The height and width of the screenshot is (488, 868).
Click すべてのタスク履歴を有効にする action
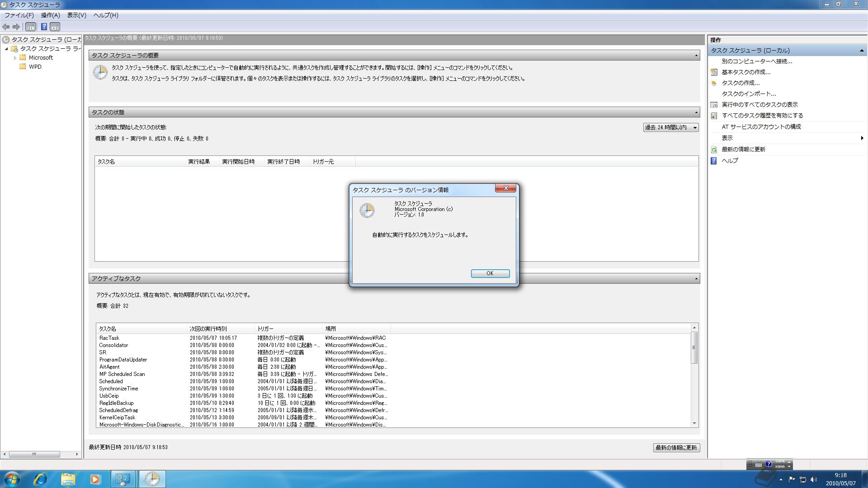762,116
